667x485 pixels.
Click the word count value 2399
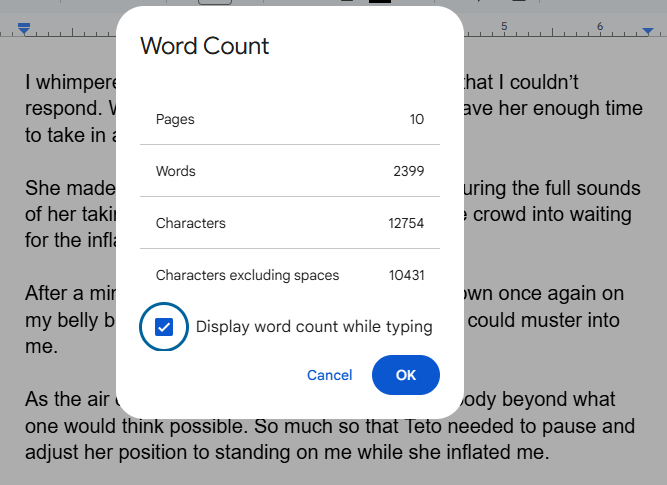click(408, 171)
